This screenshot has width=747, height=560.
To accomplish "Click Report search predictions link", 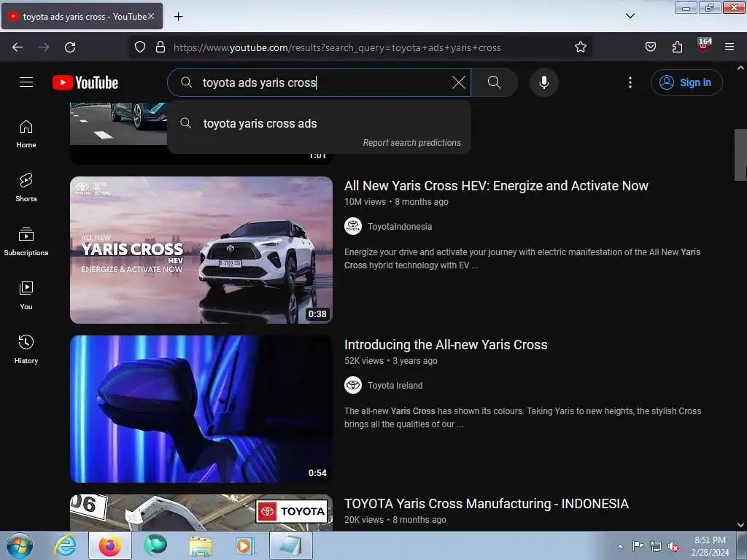I will (x=411, y=143).
